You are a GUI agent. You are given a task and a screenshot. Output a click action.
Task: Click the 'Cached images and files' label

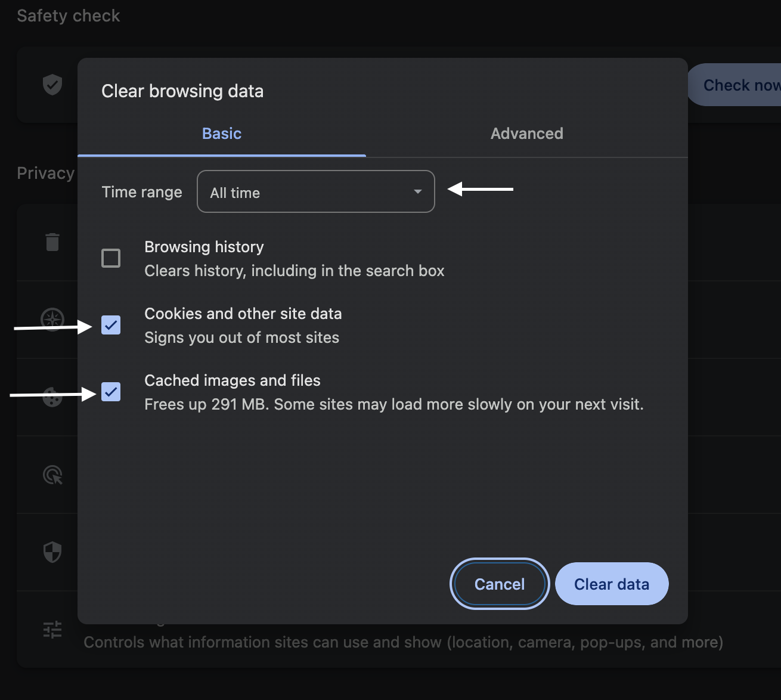point(233,380)
